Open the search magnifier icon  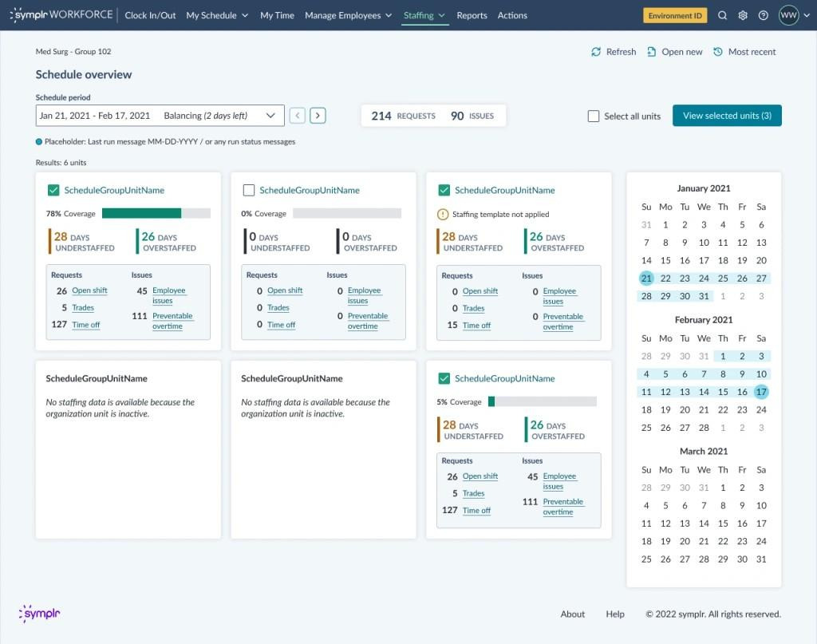pyautogui.click(x=721, y=15)
